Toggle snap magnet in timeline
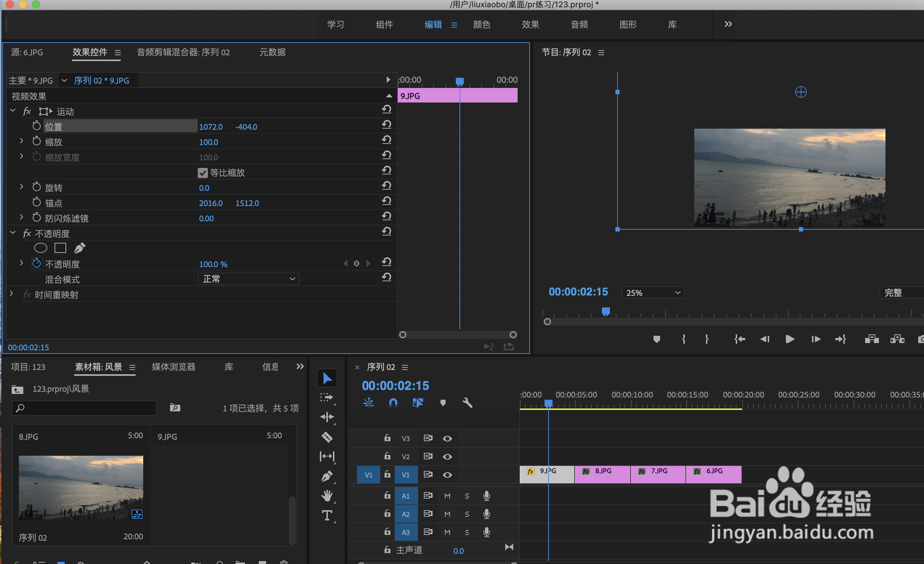This screenshot has height=564, width=924. point(393,403)
